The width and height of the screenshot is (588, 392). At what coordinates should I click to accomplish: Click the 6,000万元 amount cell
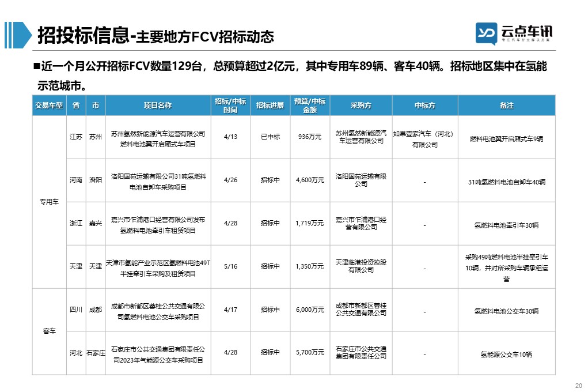tap(310, 310)
